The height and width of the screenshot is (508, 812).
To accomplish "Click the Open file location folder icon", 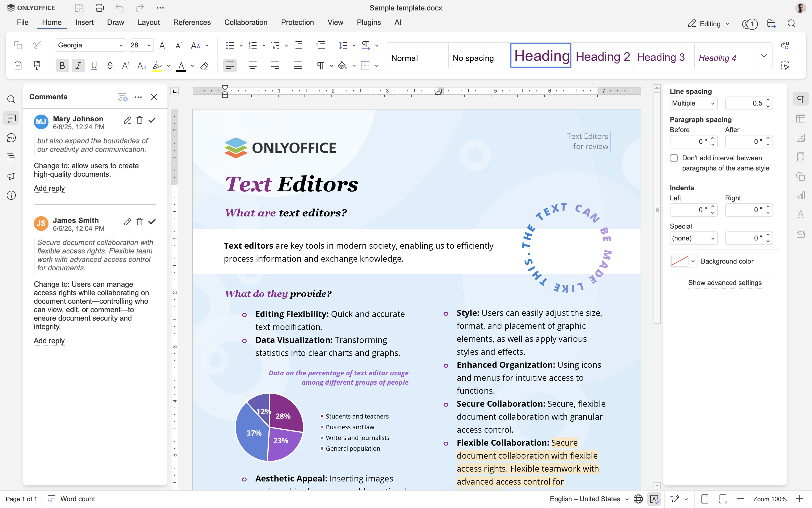I will [771, 23].
